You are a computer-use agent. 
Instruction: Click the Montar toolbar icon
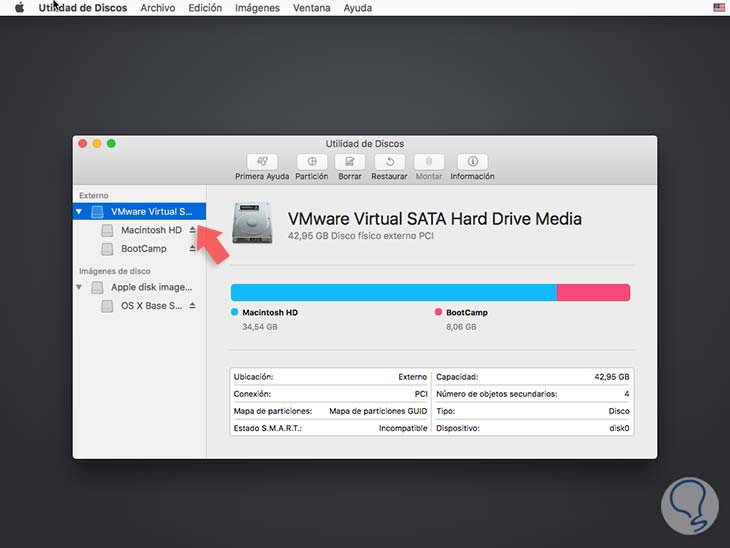point(429,162)
